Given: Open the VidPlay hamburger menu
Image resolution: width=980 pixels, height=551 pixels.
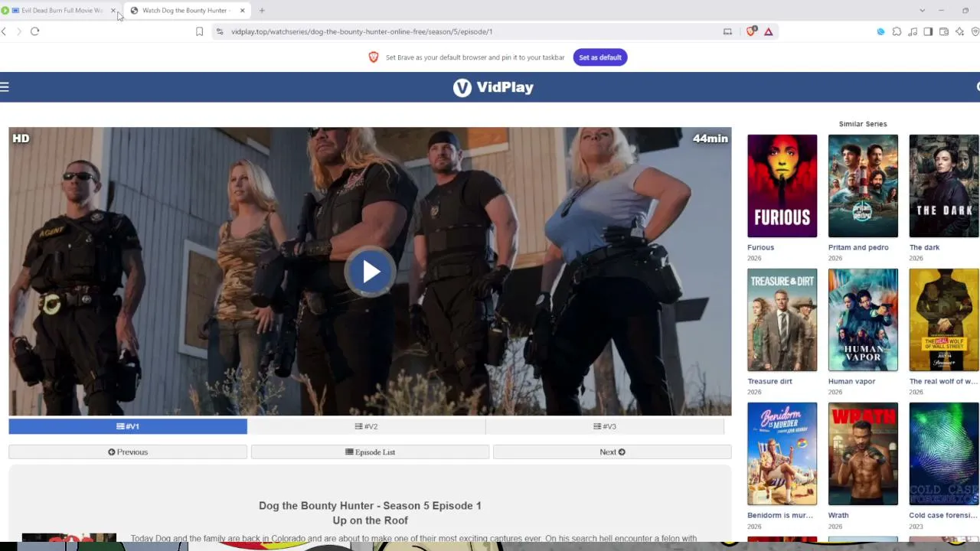Looking at the screenshot, I should [x=5, y=86].
